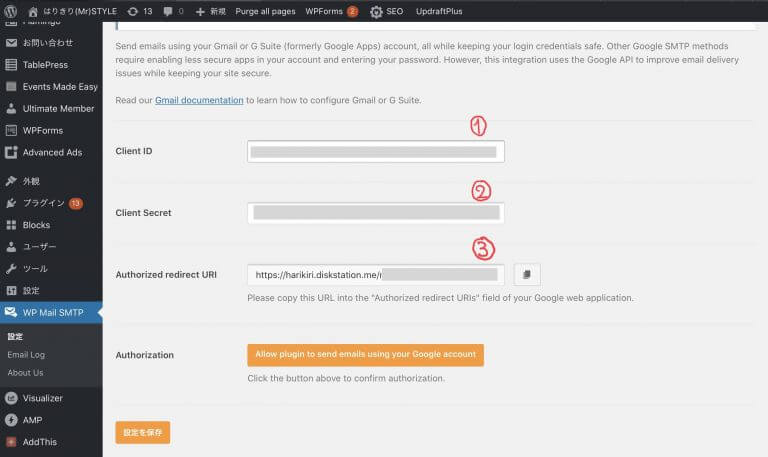Open WPForms in the top admin bar
Viewport: 768px width, 457px height.
point(324,11)
